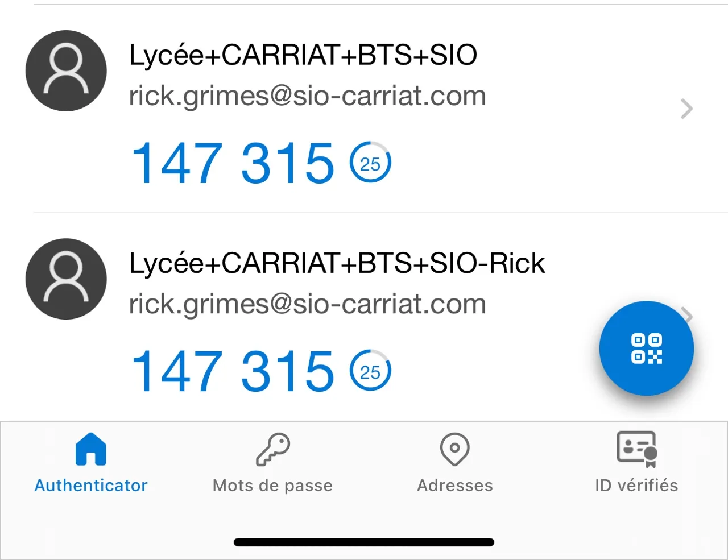Image resolution: width=728 pixels, height=560 pixels.
Task: Tap the Authenticator home icon
Action: pyautogui.click(x=91, y=449)
